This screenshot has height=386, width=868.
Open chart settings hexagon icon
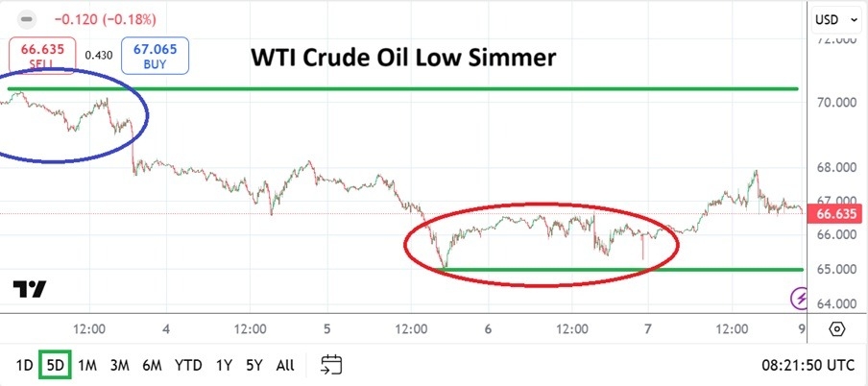tap(836, 329)
